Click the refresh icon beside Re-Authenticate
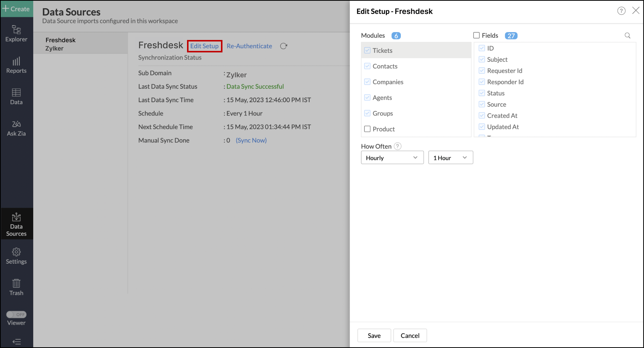 point(284,46)
